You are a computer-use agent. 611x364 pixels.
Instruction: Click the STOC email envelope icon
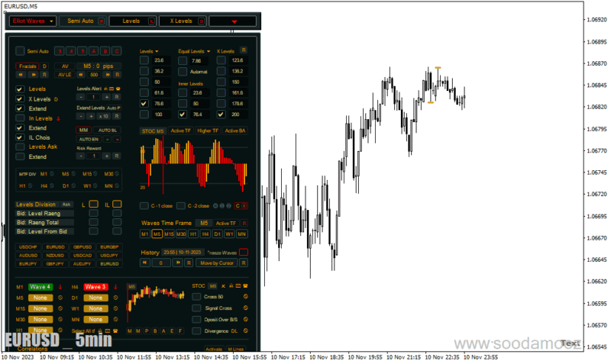pyautogui.click(x=238, y=285)
